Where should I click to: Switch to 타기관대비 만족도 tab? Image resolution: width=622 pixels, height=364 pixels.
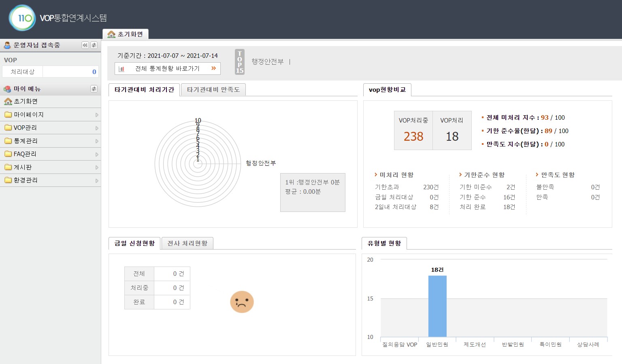pyautogui.click(x=213, y=90)
